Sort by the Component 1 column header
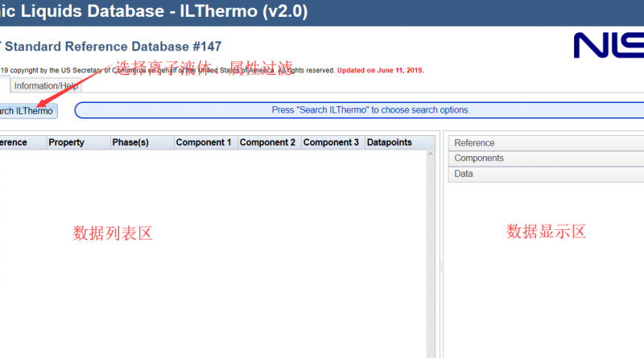The height and width of the screenshot is (358, 644). point(206,142)
